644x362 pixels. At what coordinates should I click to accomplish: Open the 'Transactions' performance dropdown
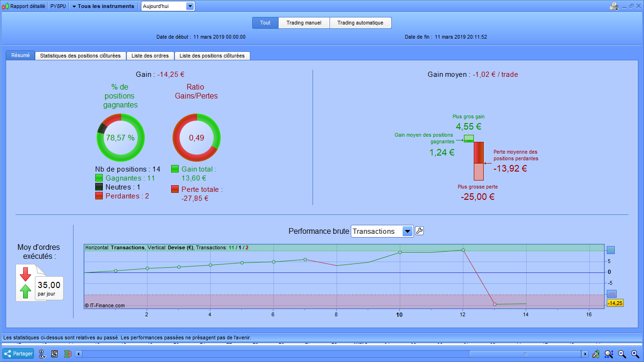coord(407,231)
